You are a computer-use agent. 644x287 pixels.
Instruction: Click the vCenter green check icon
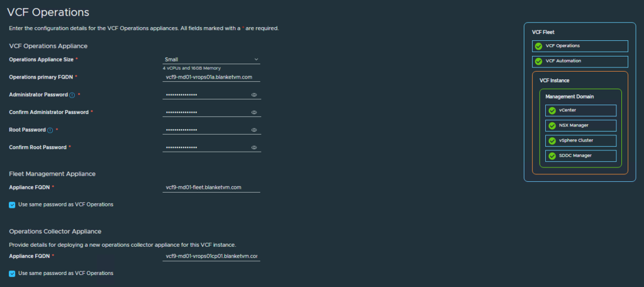click(x=552, y=110)
